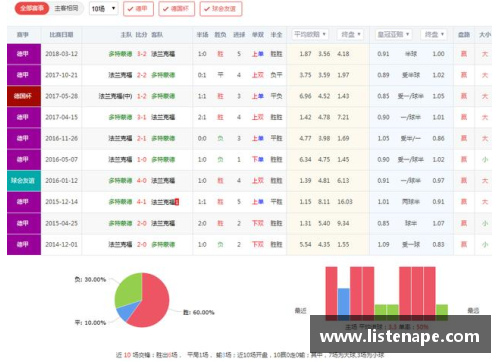
Task: Click the 进球 column header
Action: 239,35
